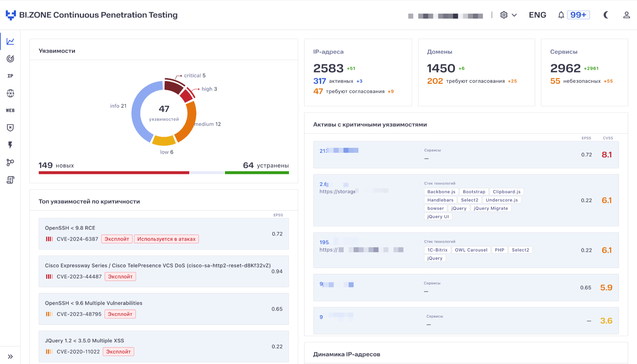
Task: Select the gauge icon in the sidebar
Action: click(10, 59)
